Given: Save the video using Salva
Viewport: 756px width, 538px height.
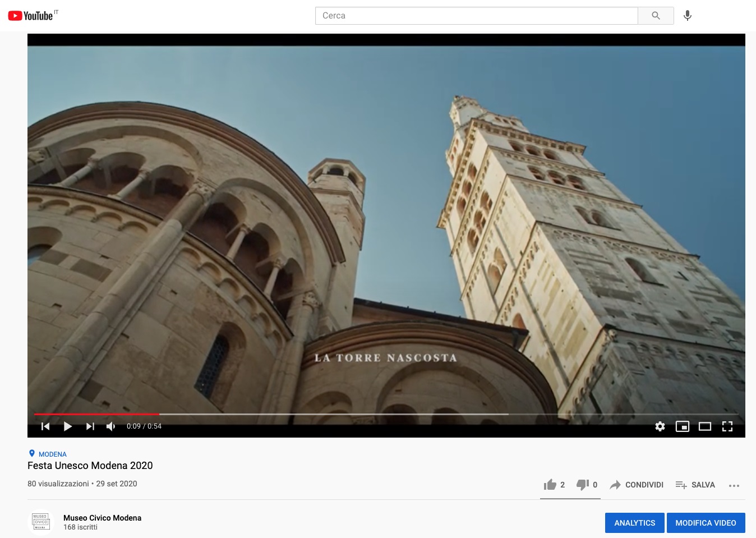Looking at the screenshot, I should click(x=695, y=485).
